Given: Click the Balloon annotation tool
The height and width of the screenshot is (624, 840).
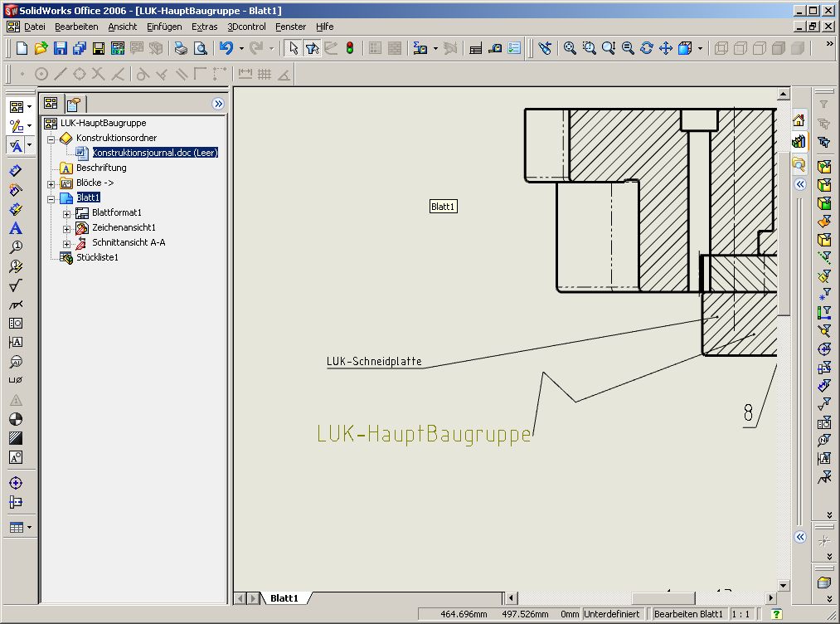Looking at the screenshot, I should [x=16, y=247].
